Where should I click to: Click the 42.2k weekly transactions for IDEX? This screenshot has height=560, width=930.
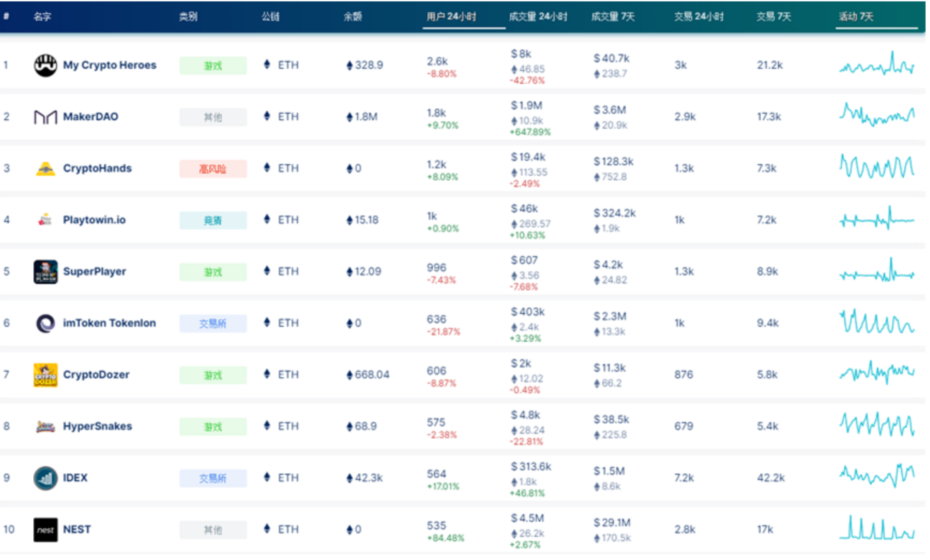pos(770,478)
